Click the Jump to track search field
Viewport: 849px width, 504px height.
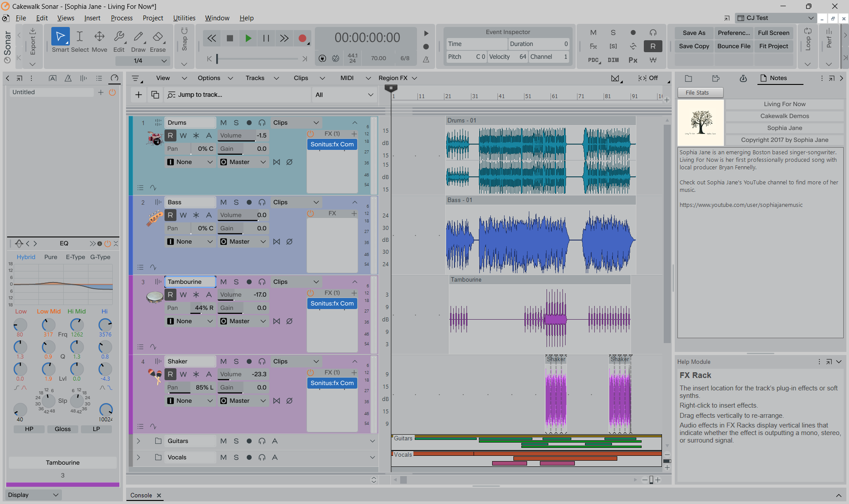tap(237, 95)
